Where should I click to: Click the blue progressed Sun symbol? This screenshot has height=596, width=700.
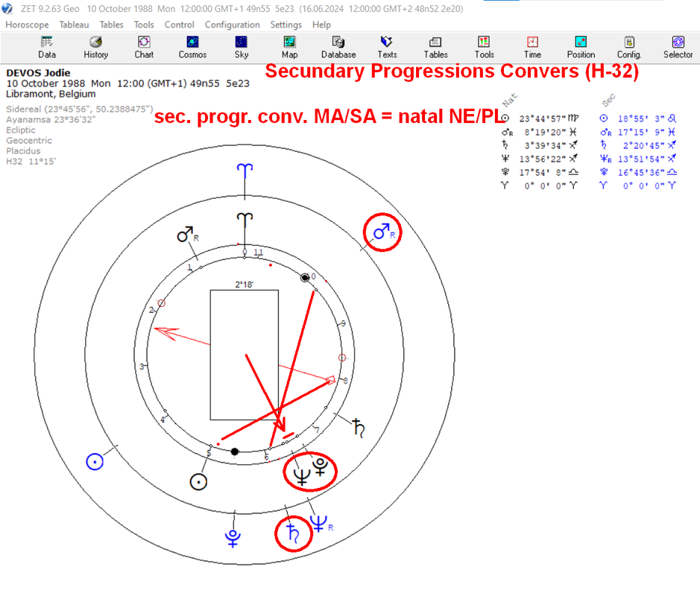(95, 462)
